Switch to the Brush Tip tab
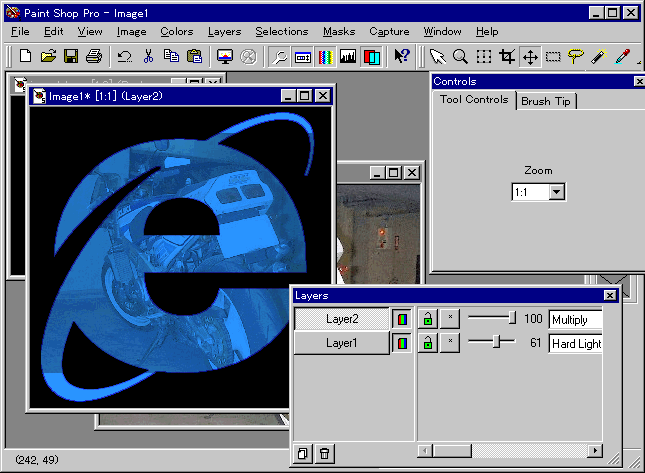 point(546,101)
